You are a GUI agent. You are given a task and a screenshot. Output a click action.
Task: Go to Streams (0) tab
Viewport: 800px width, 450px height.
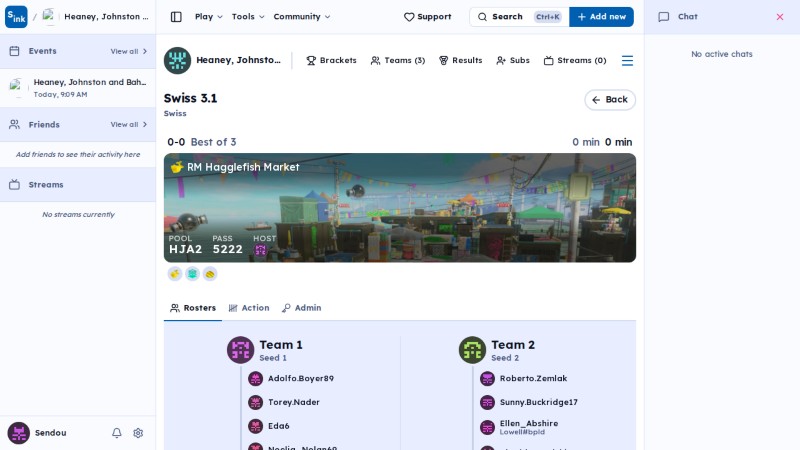575,60
